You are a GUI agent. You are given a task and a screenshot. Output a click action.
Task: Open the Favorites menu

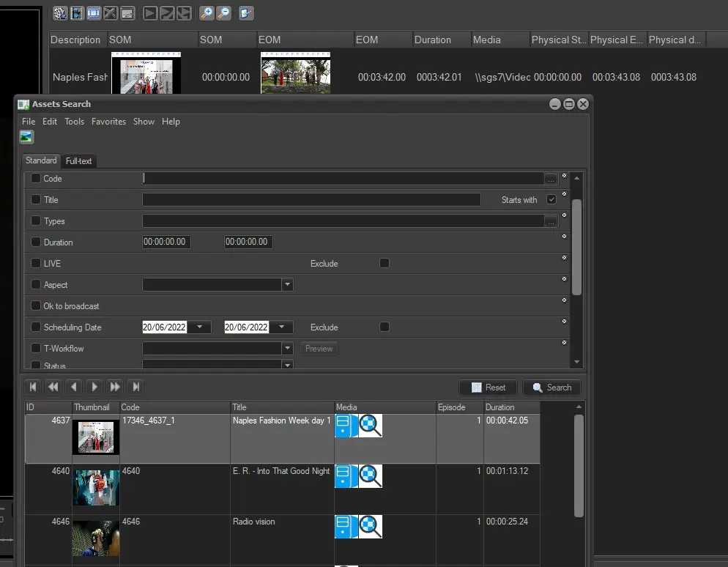[108, 122]
